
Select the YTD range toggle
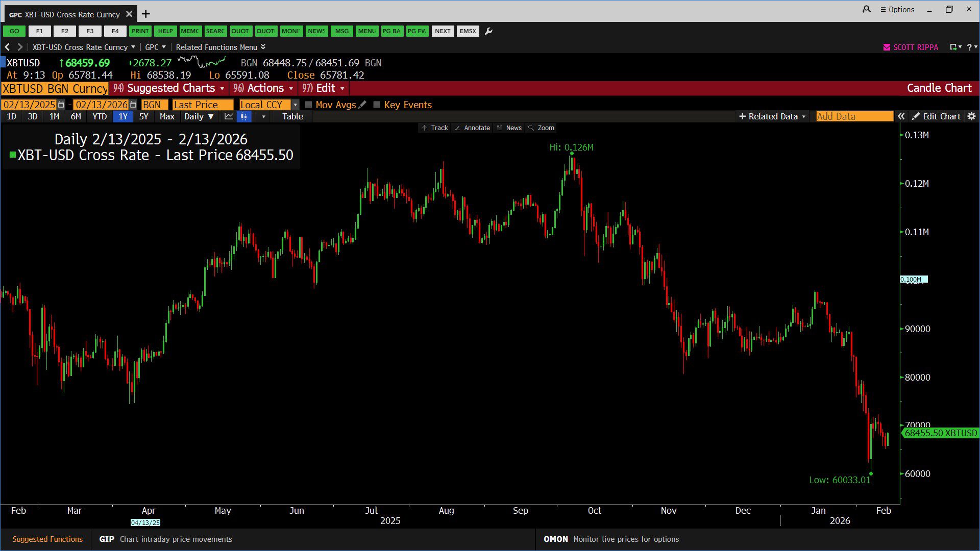100,116
